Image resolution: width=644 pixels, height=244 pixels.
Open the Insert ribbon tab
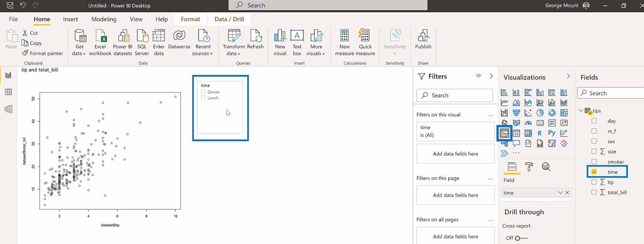70,19
